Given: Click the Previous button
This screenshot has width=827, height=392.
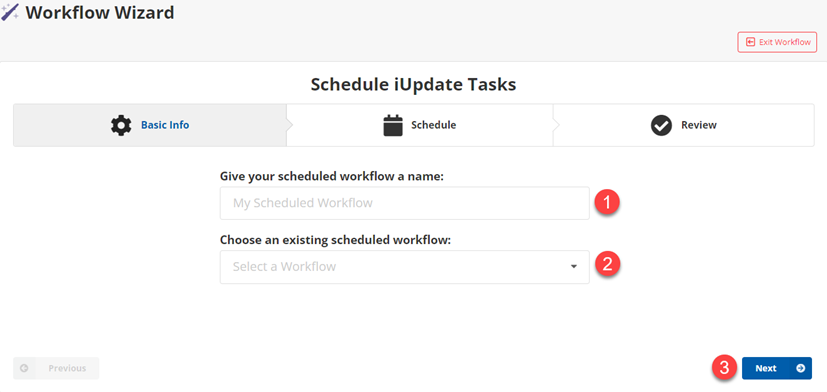Looking at the screenshot, I should [56, 368].
